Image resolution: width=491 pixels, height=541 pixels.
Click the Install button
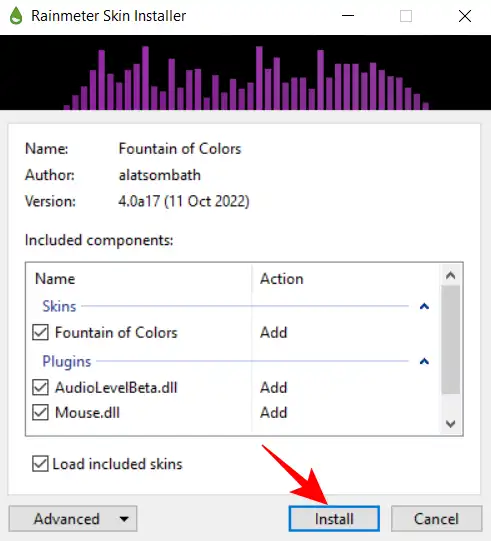334,519
